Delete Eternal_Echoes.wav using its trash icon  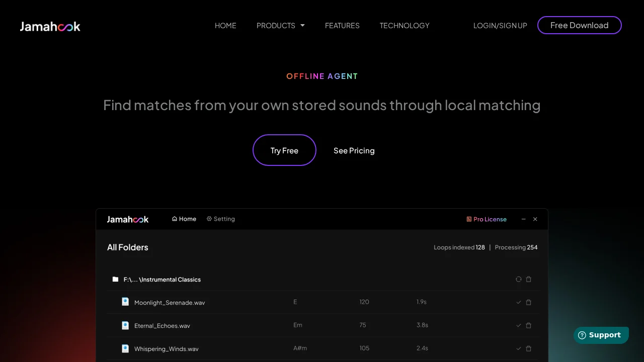[x=529, y=325]
